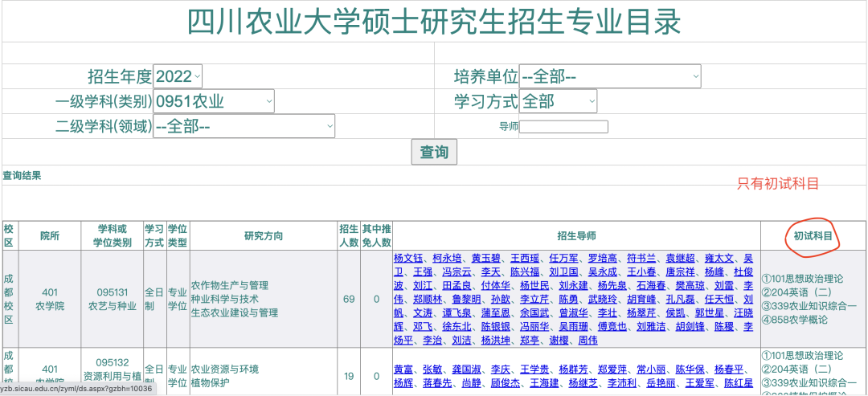Click research direction 种业科学与技术

225,300
